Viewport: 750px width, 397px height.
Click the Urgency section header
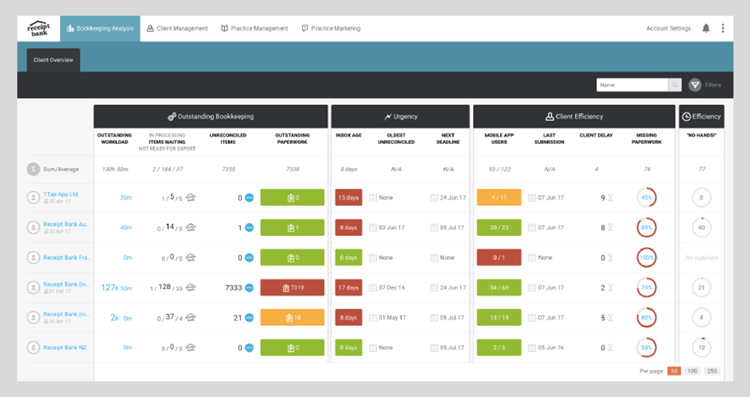click(x=400, y=117)
